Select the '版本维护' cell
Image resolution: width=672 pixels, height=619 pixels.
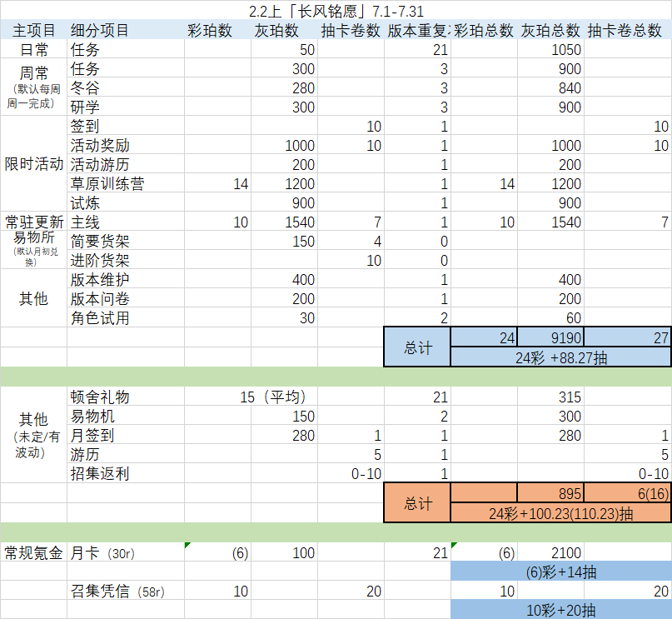(126, 279)
